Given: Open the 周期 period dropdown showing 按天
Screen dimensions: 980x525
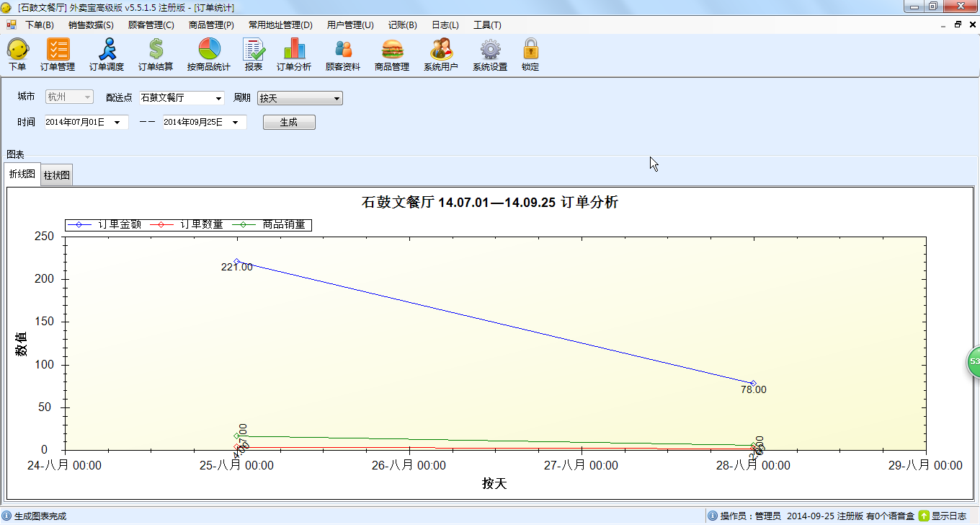Looking at the screenshot, I should click(337, 97).
